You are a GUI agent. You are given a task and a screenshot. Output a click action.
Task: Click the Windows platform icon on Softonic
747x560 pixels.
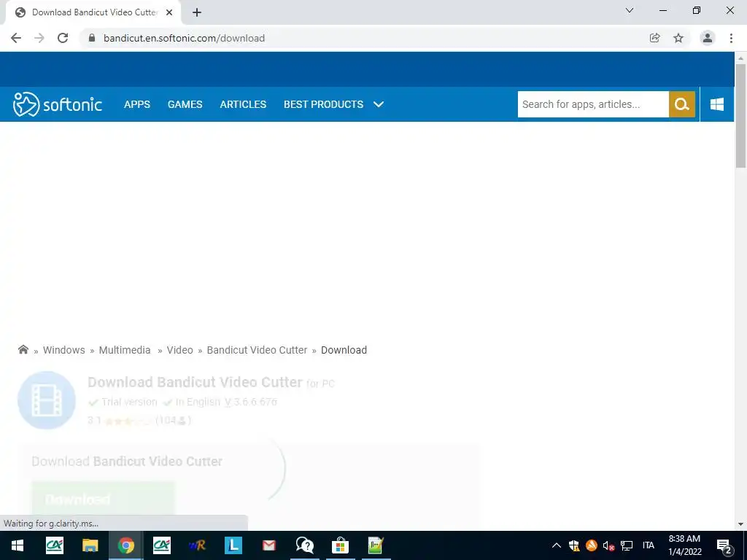click(x=717, y=104)
